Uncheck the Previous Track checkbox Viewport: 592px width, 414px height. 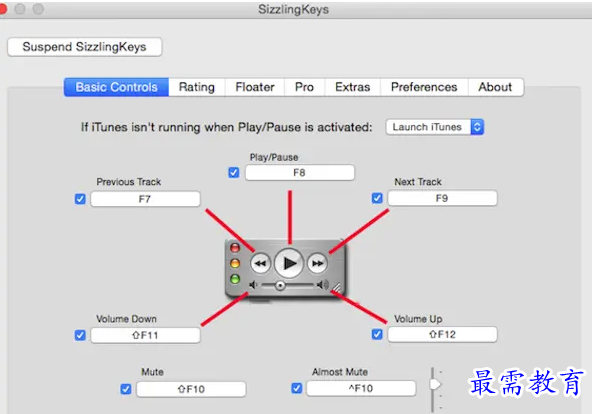(x=80, y=199)
